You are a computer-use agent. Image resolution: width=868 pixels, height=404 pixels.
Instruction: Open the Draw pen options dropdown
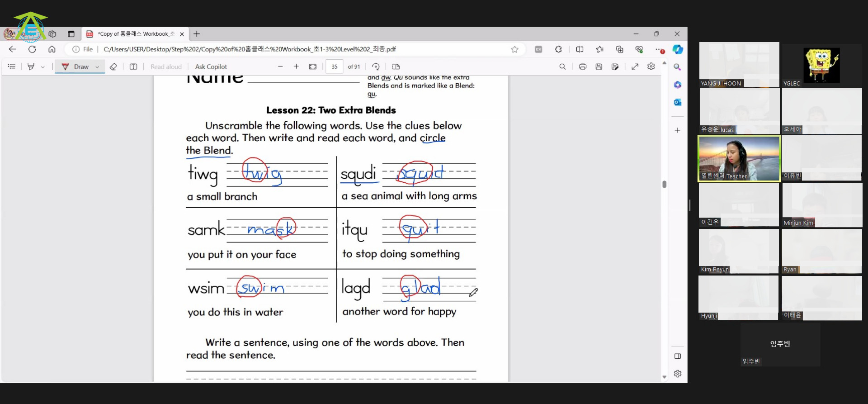[x=97, y=67]
